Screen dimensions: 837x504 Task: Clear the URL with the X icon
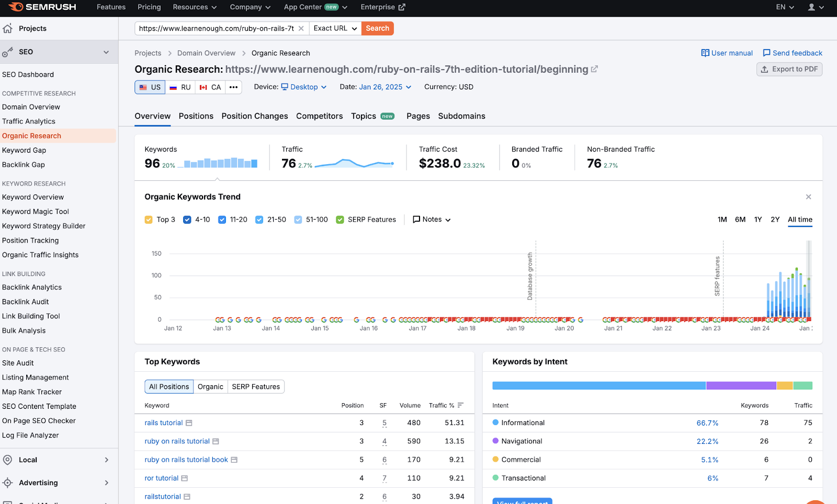click(x=301, y=28)
